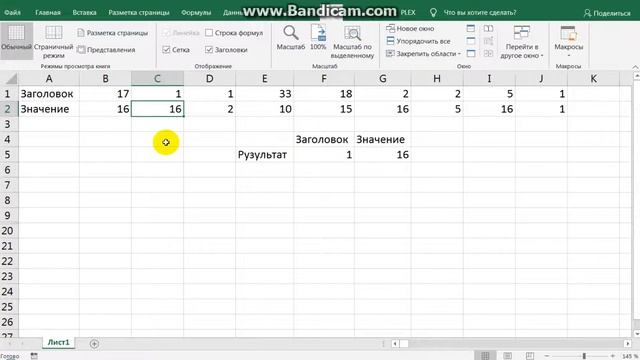Zoom in with plus in status bar

pyautogui.click(x=612, y=356)
